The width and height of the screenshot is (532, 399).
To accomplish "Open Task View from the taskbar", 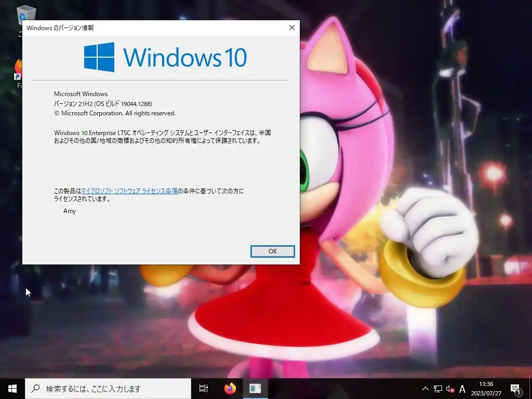I will click(x=204, y=389).
